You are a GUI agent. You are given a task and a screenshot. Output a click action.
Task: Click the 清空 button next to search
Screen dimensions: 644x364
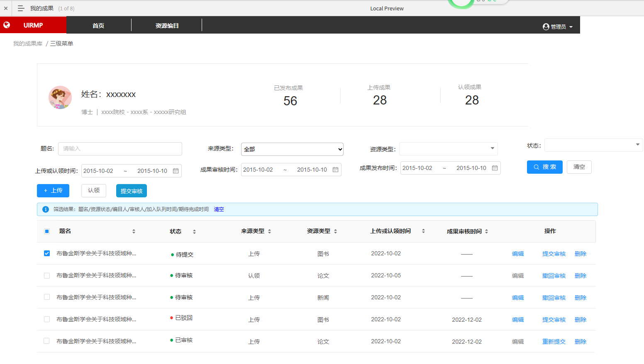pos(579,167)
